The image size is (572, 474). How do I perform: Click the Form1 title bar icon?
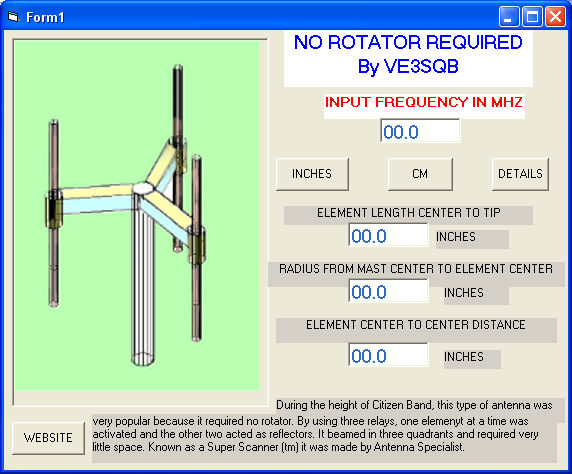click(x=13, y=17)
